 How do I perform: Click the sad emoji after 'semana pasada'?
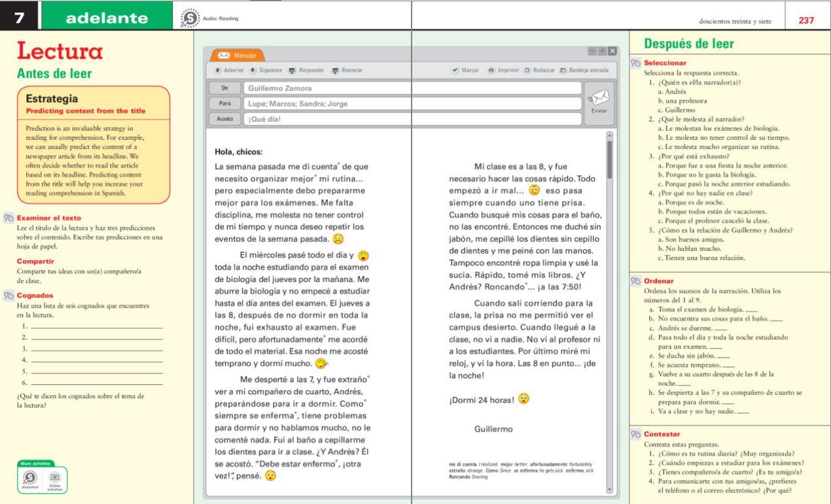click(338, 239)
